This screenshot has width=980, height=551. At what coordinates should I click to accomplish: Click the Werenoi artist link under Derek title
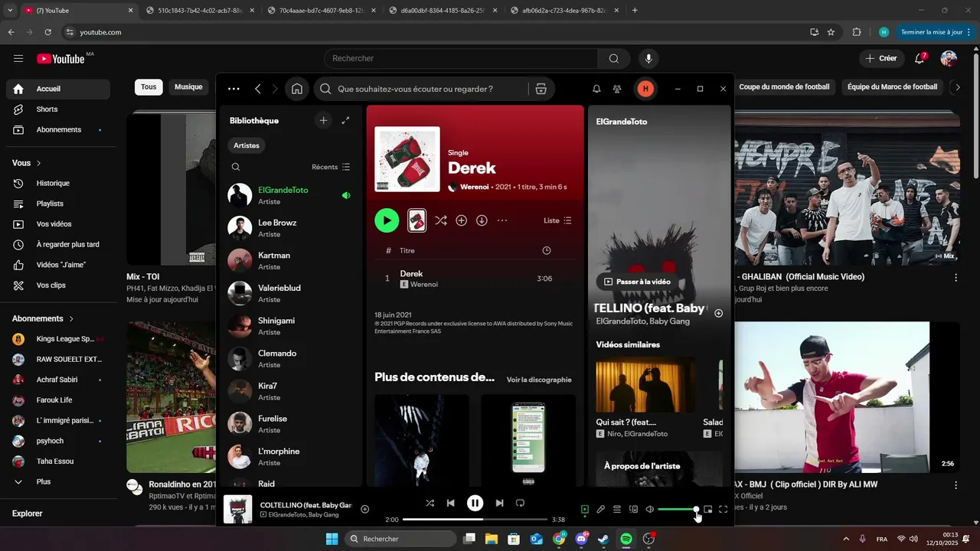click(474, 187)
